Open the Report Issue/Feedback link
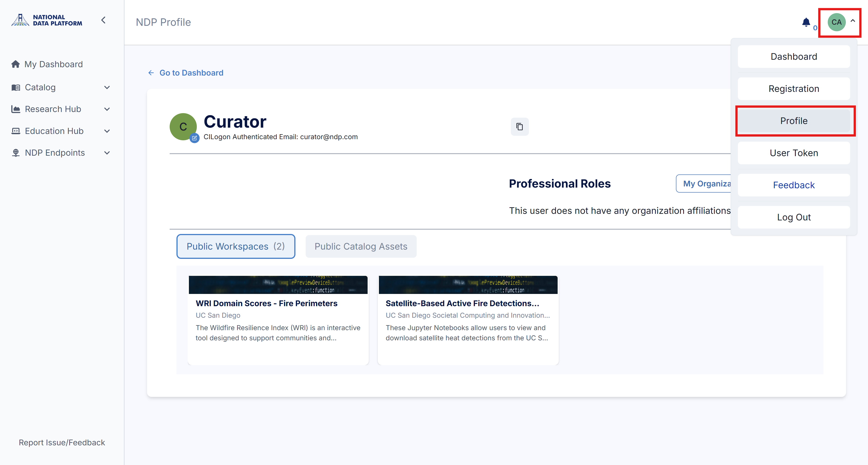 [x=62, y=442]
